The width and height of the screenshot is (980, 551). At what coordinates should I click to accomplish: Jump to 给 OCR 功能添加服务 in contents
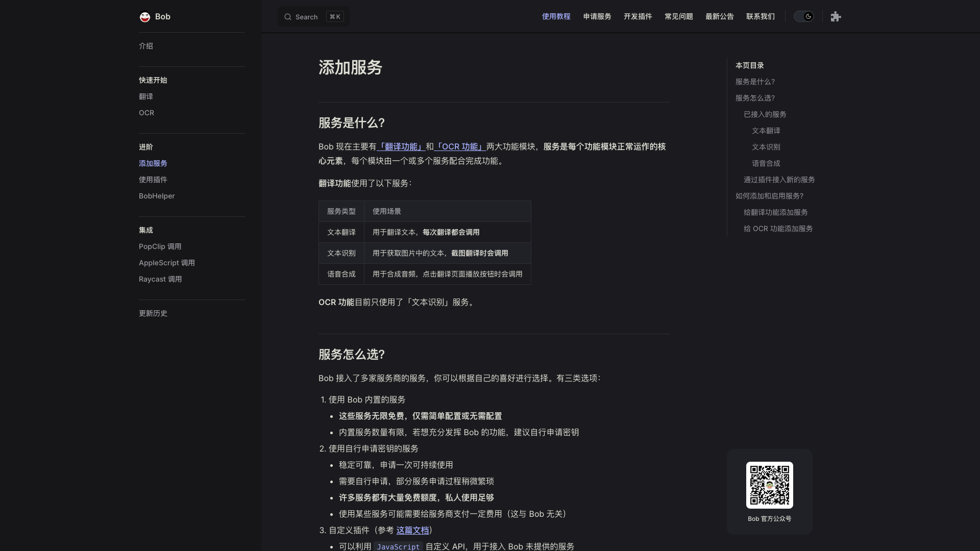pos(778,229)
